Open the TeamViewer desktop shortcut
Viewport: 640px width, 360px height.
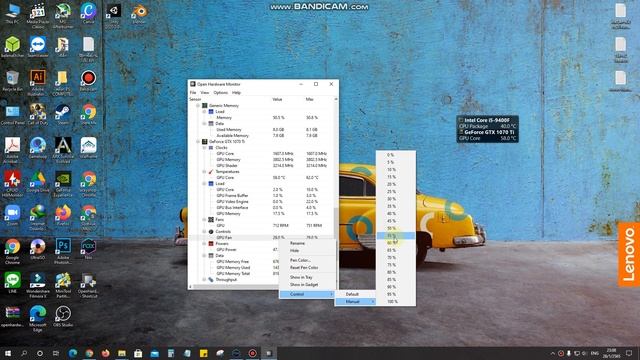38,47
